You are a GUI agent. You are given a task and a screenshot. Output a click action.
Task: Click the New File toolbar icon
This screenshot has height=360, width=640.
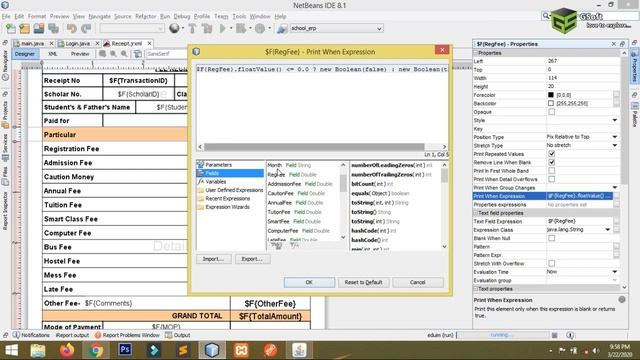coord(11,29)
